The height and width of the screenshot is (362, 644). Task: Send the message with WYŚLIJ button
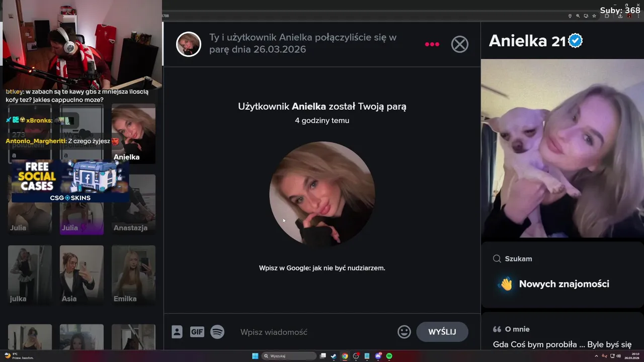(x=442, y=332)
